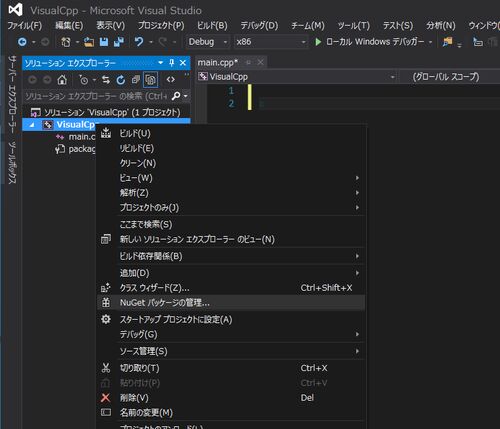Click the Navigate Backward toolbar icon
The image size is (500, 429).
point(22,42)
